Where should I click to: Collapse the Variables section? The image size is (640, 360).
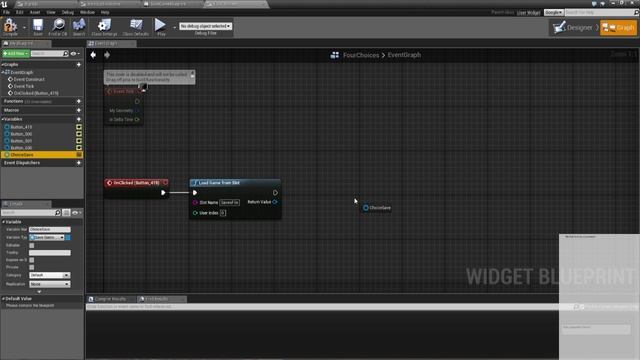(x=3, y=119)
